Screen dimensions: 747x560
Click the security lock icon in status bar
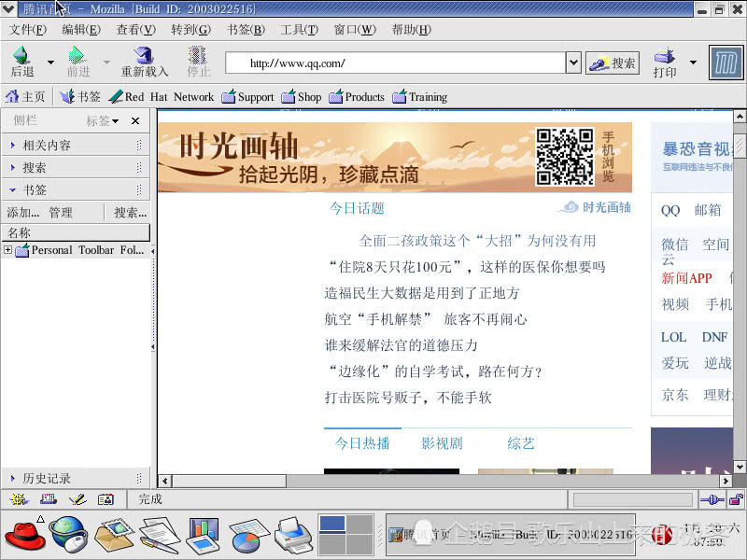tap(736, 499)
